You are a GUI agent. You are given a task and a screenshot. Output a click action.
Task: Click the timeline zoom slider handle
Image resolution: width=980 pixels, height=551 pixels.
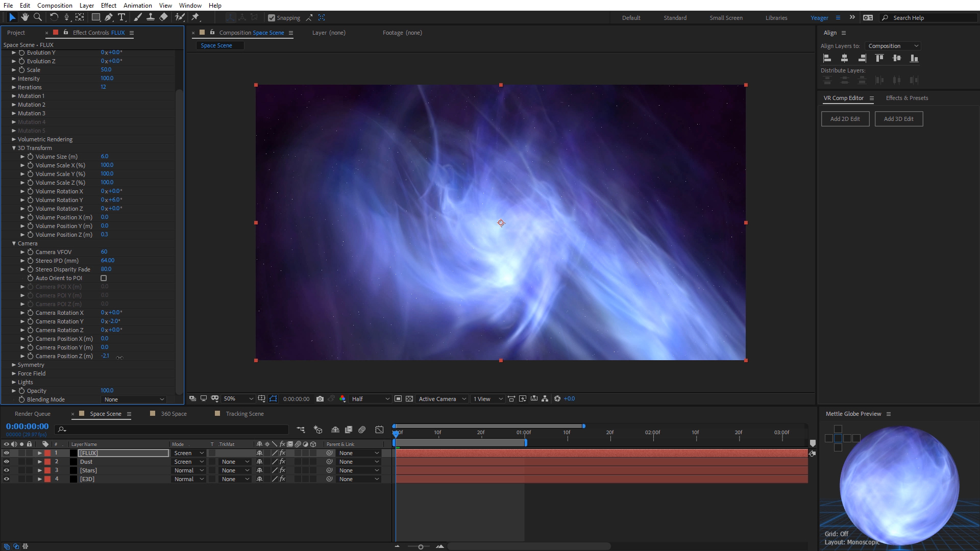point(421,546)
